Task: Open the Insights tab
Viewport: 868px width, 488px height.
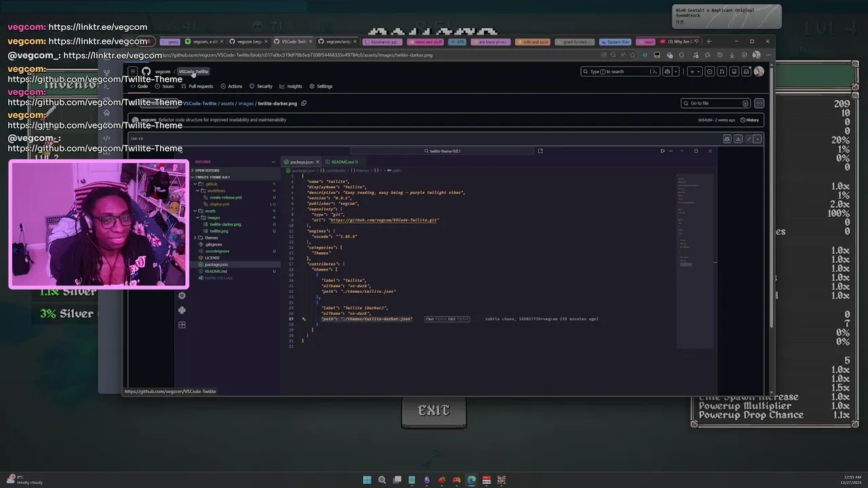Action: (291, 86)
